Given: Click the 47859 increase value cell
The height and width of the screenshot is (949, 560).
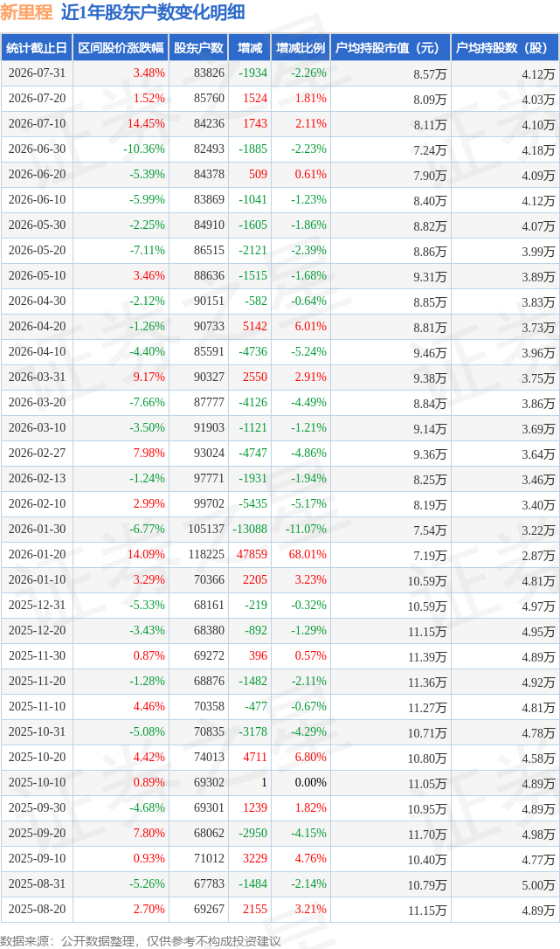Looking at the screenshot, I should click(x=252, y=554).
